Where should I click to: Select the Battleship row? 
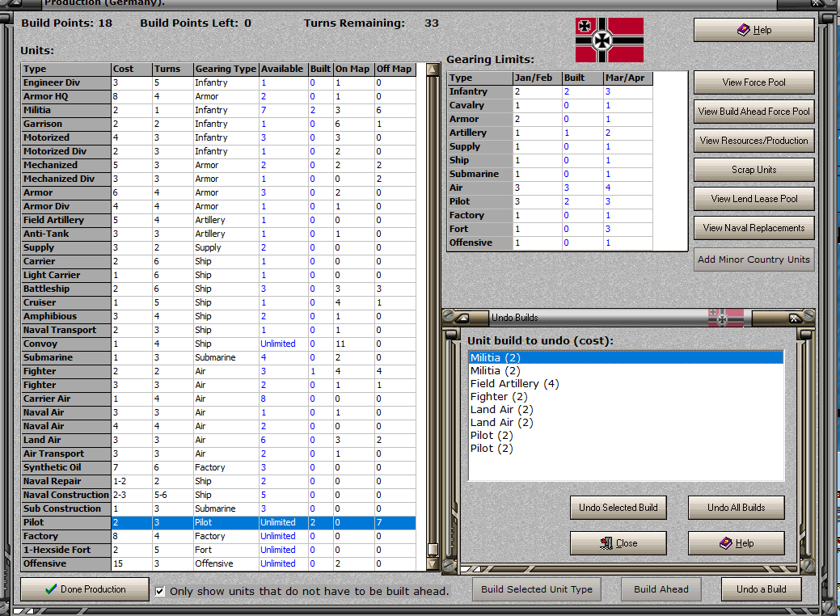(218, 289)
